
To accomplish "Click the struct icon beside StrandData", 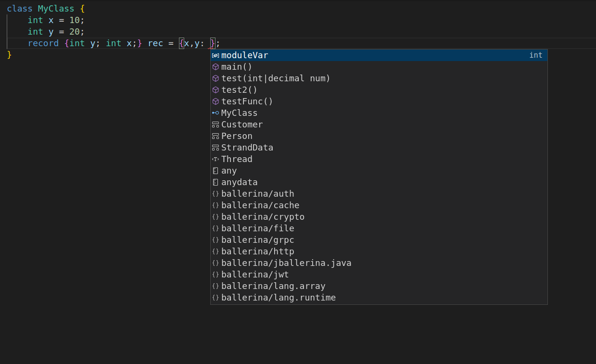I will click(216, 148).
